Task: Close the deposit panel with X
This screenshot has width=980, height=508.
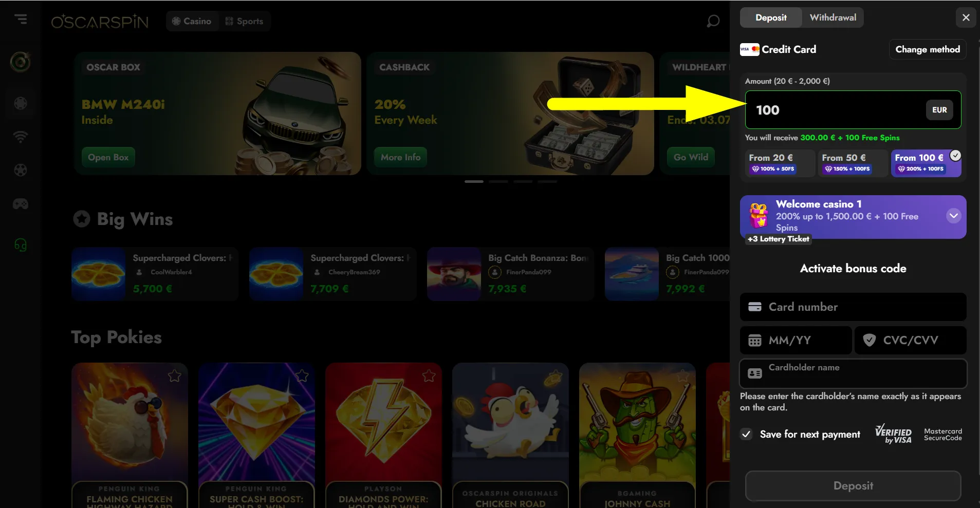Action: 966,17
